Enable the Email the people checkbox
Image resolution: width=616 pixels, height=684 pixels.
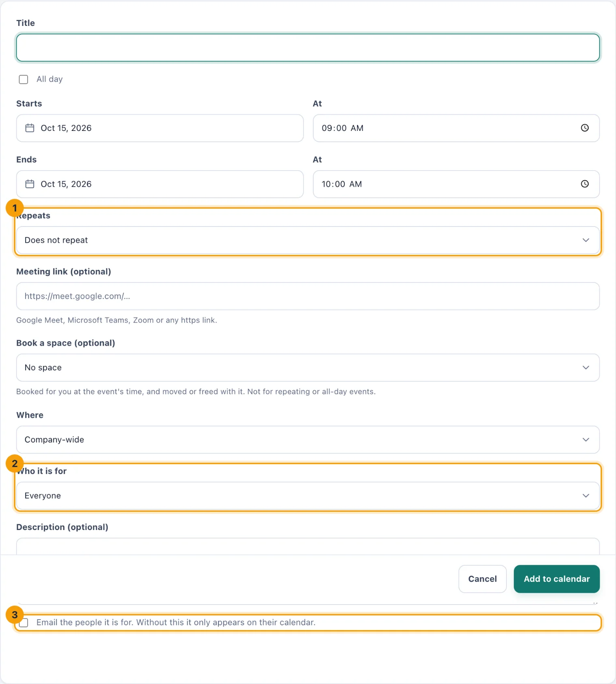click(x=24, y=622)
